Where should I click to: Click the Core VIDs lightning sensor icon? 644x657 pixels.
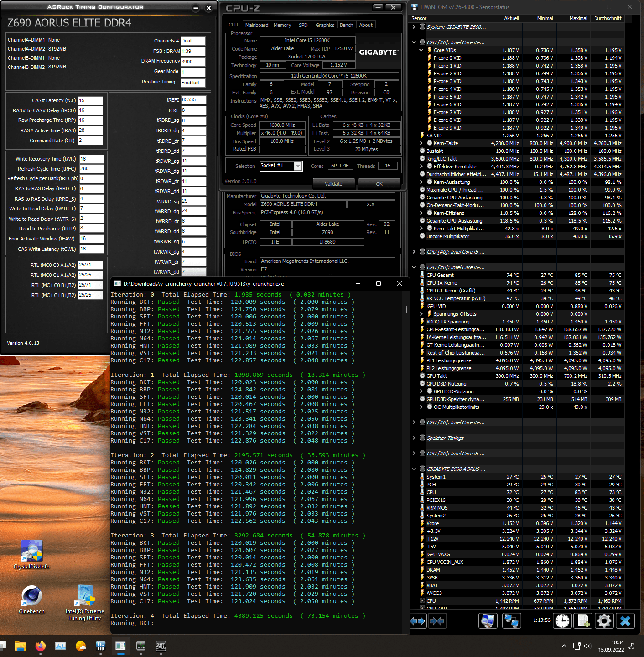429,50
